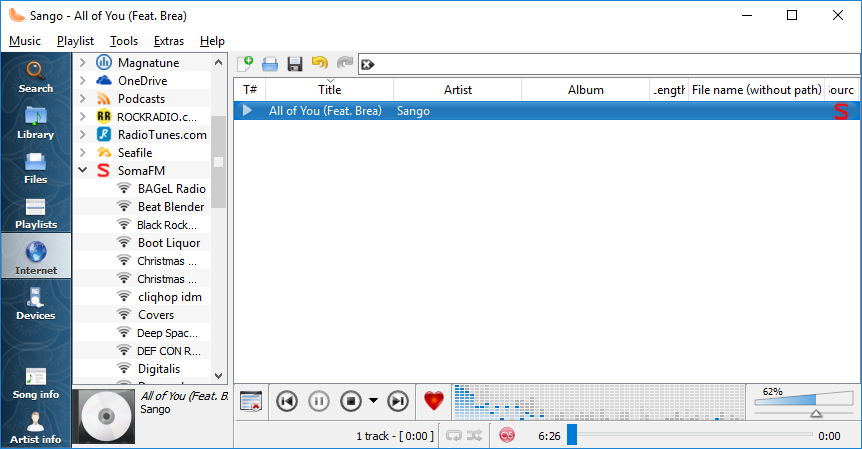Sort playlist by Length column
The height and width of the screenshot is (449, 862).
tap(669, 90)
